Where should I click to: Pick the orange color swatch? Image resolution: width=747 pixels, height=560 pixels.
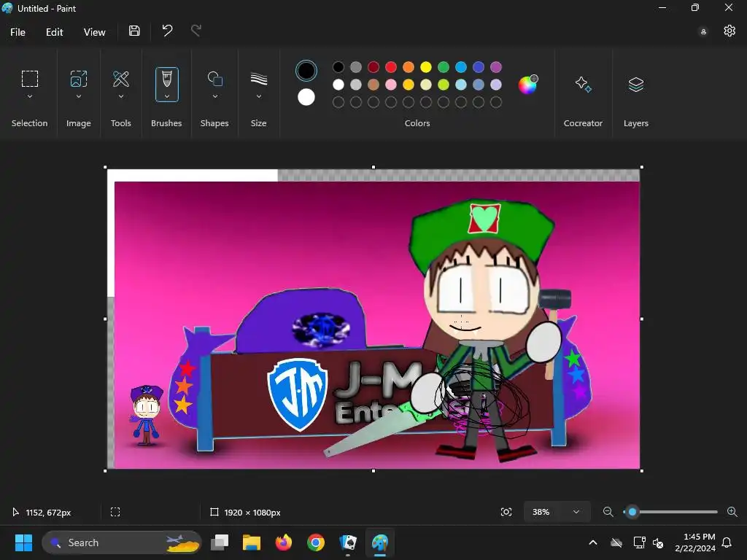409,67
